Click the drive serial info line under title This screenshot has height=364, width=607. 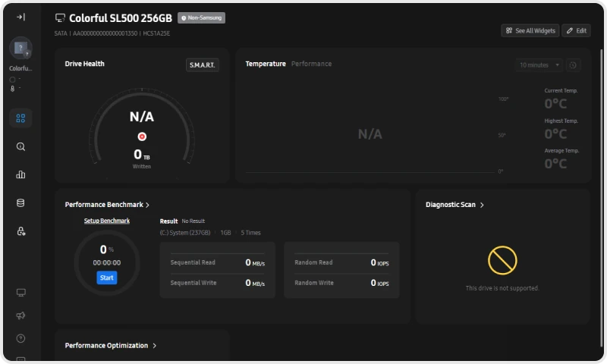(x=112, y=33)
